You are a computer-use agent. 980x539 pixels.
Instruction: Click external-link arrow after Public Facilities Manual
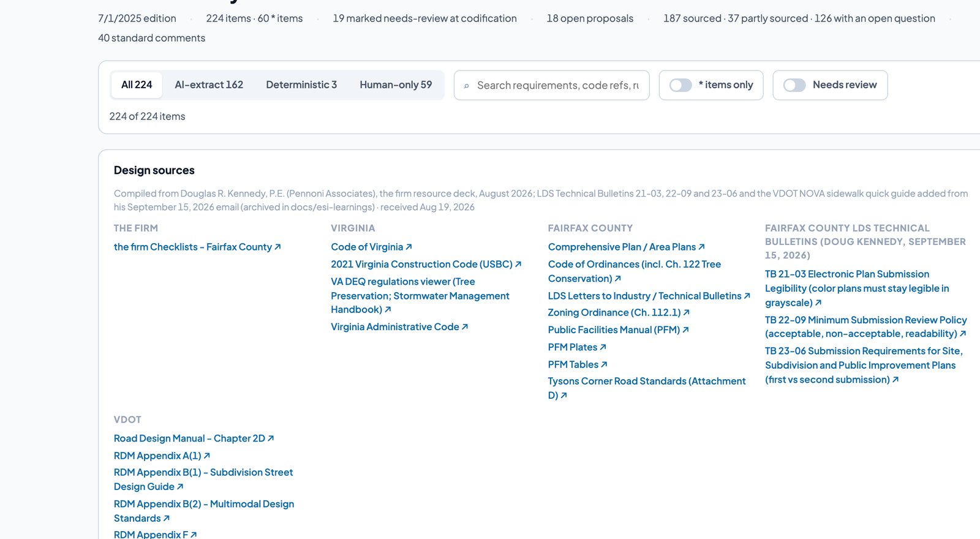685,330
